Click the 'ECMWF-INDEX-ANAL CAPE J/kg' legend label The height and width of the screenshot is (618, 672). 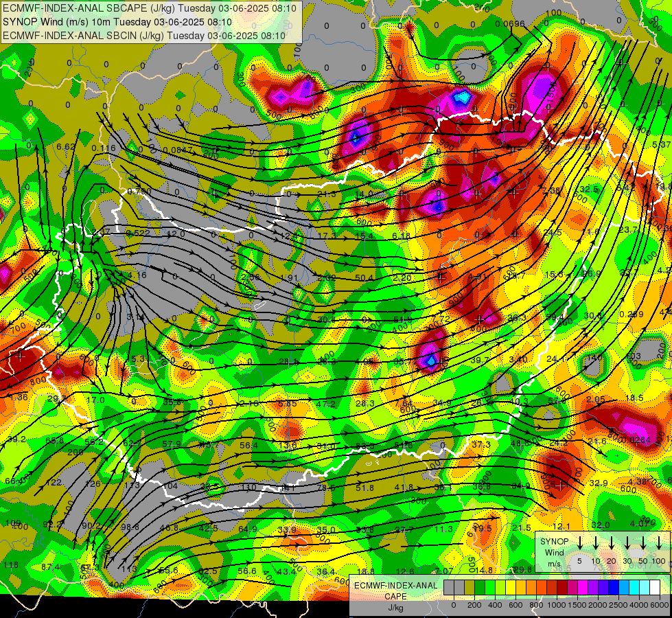click(395, 597)
